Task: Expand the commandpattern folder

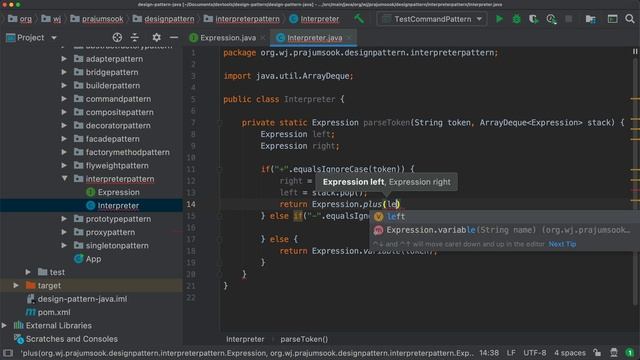Action: click(x=64, y=99)
